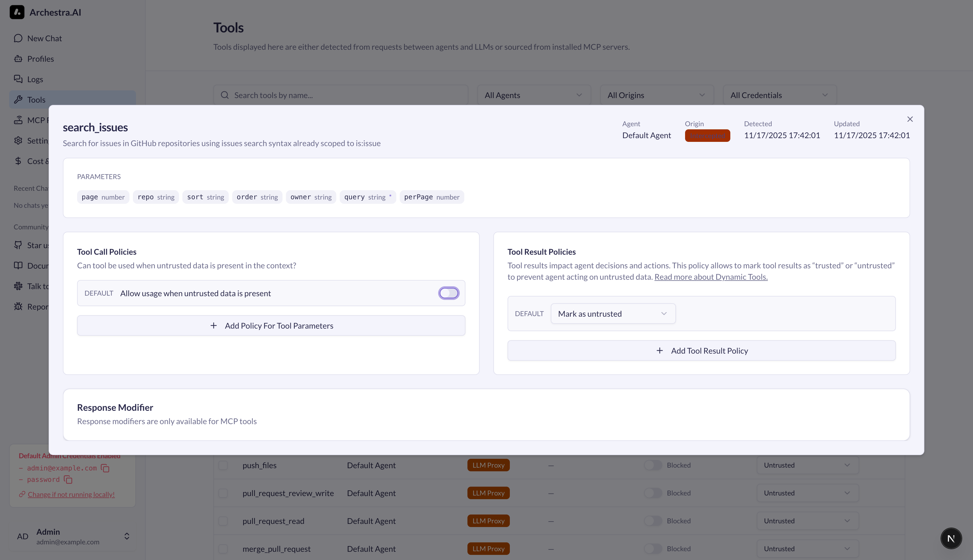Open Read more about Dynamic Tools link
Screen dimensions: 973x560
pos(710,277)
